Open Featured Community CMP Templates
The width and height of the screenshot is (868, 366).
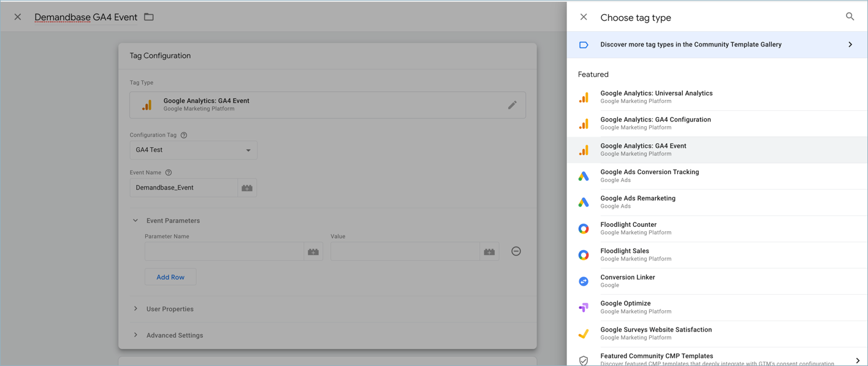click(x=717, y=358)
